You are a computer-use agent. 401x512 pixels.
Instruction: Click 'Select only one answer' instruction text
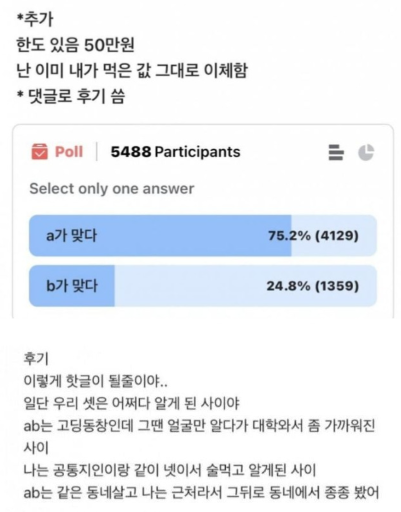pyautogui.click(x=112, y=189)
